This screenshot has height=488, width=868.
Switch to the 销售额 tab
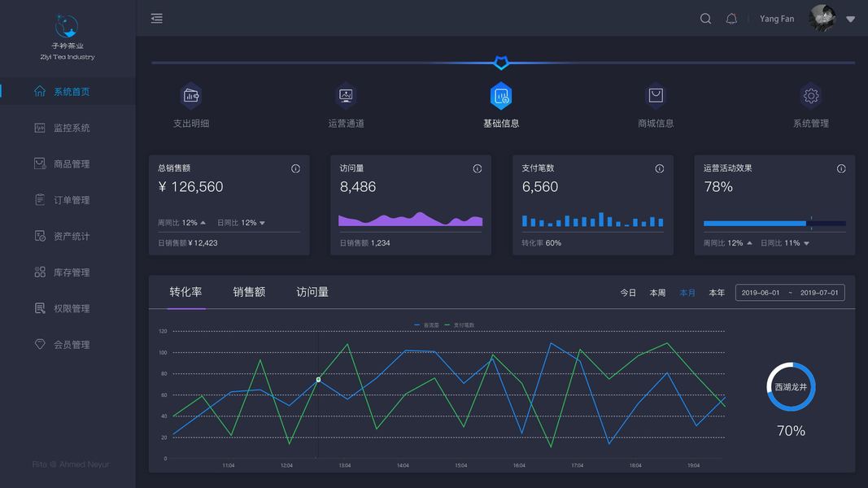coord(249,292)
